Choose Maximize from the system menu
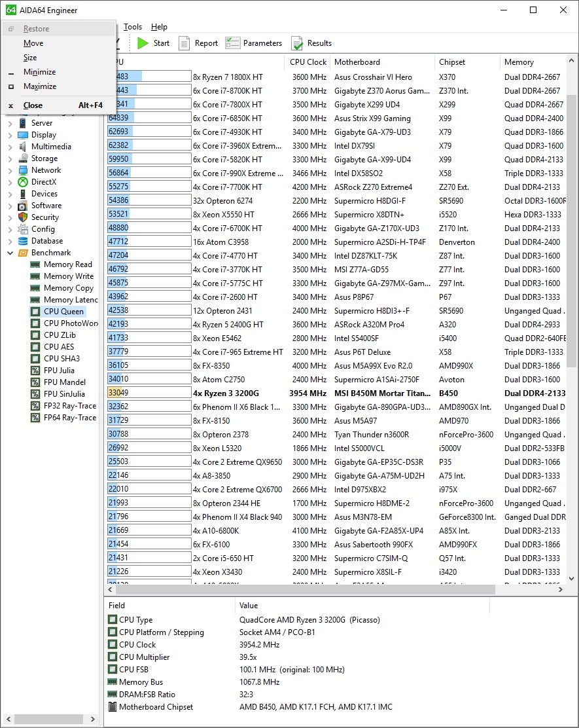 (58, 86)
